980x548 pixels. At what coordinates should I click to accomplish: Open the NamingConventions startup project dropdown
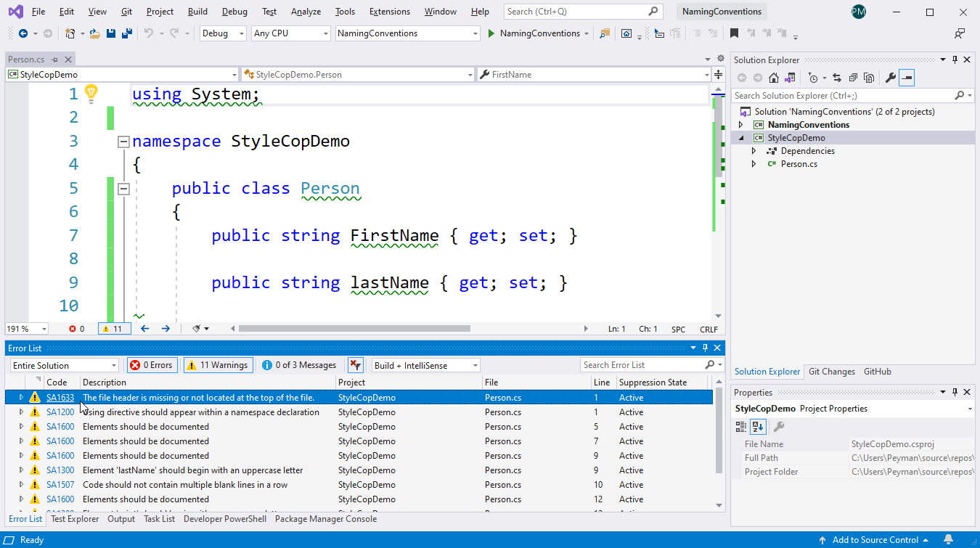pos(408,33)
